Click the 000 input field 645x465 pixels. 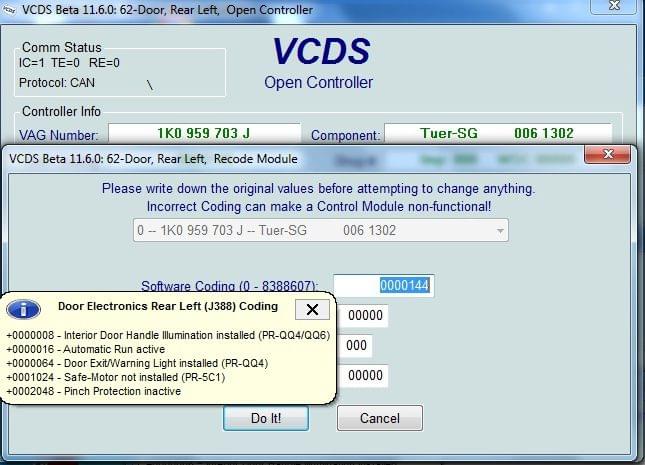(x=356, y=345)
